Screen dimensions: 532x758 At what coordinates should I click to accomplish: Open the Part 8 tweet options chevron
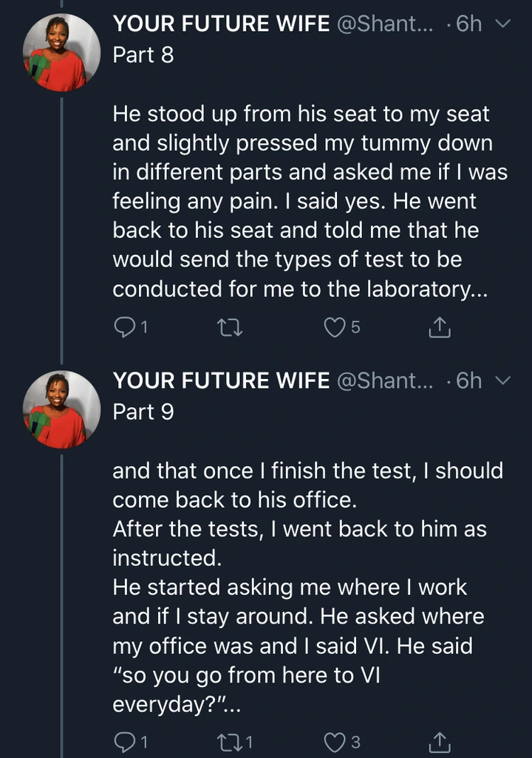point(502,24)
